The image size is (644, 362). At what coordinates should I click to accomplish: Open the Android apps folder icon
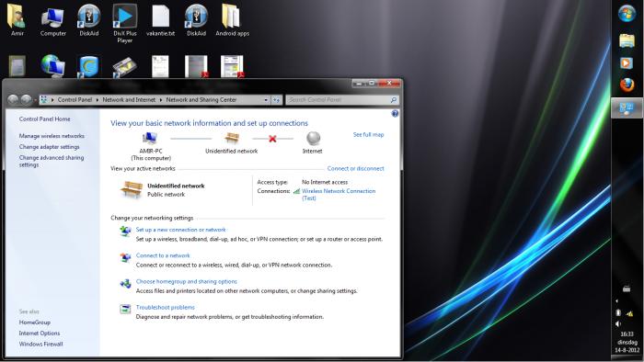pyautogui.click(x=232, y=20)
